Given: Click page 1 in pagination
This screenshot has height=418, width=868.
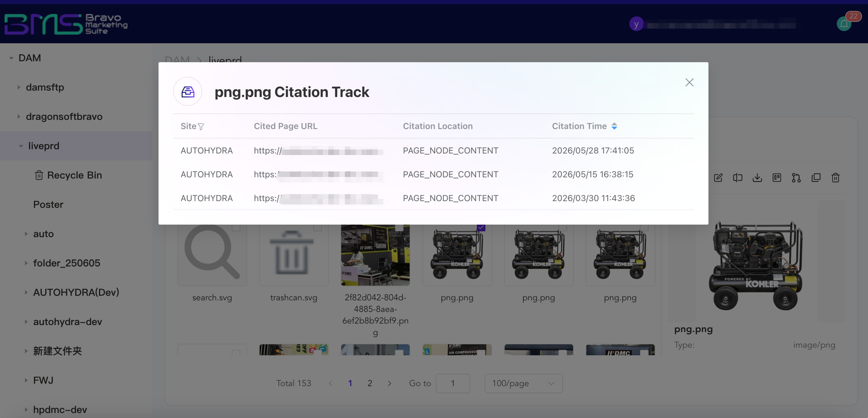Looking at the screenshot, I should [x=350, y=383].
